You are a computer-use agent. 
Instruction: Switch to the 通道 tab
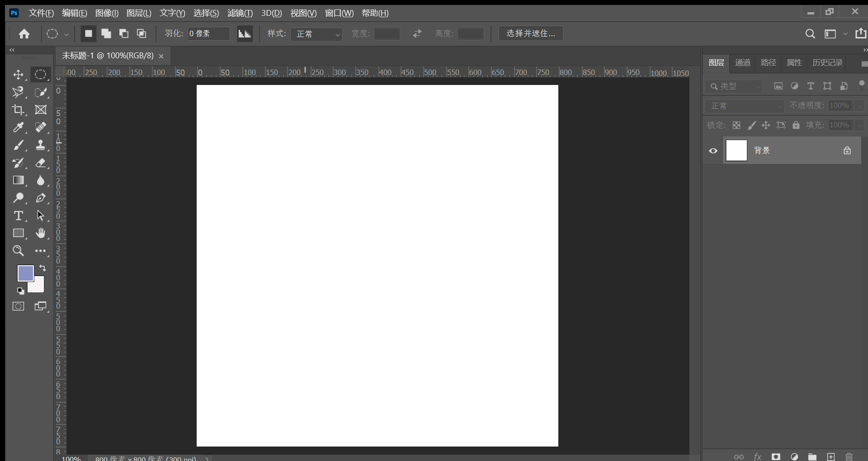point(743,63)
